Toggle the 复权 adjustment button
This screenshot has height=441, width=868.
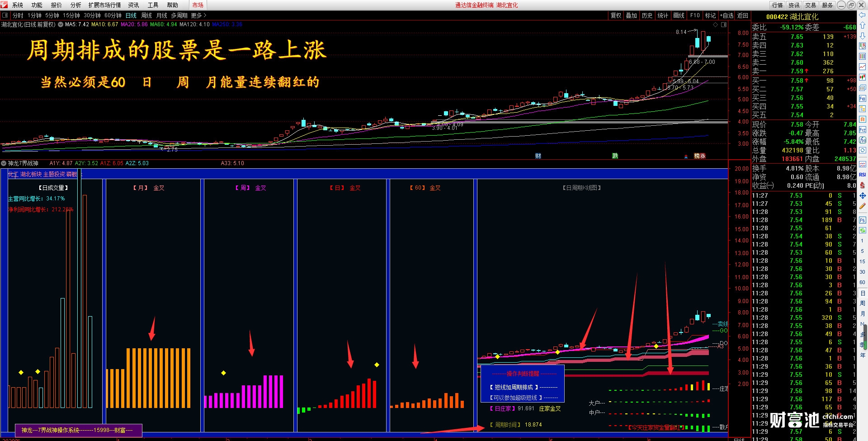(616, 15)
